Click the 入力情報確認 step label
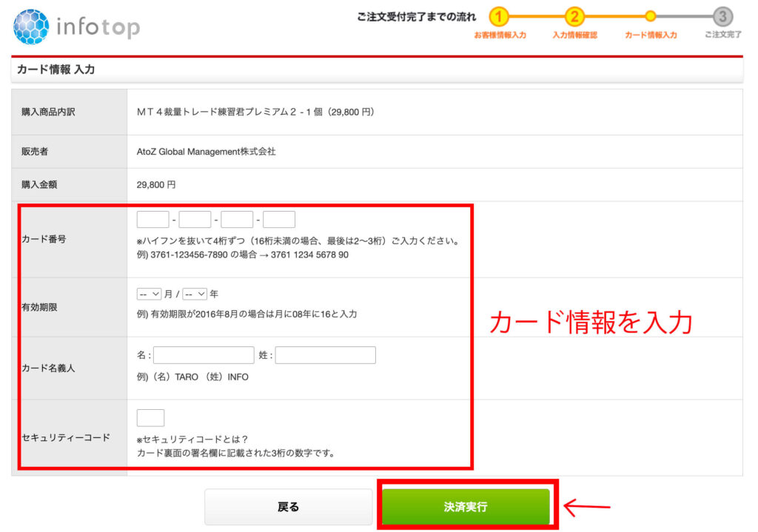758x532 pixels. (574, 35)
